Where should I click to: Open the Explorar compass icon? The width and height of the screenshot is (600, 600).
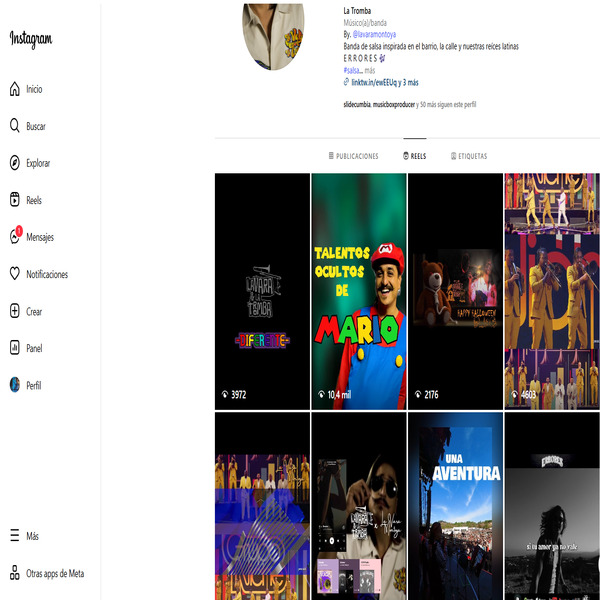(15, 163)
